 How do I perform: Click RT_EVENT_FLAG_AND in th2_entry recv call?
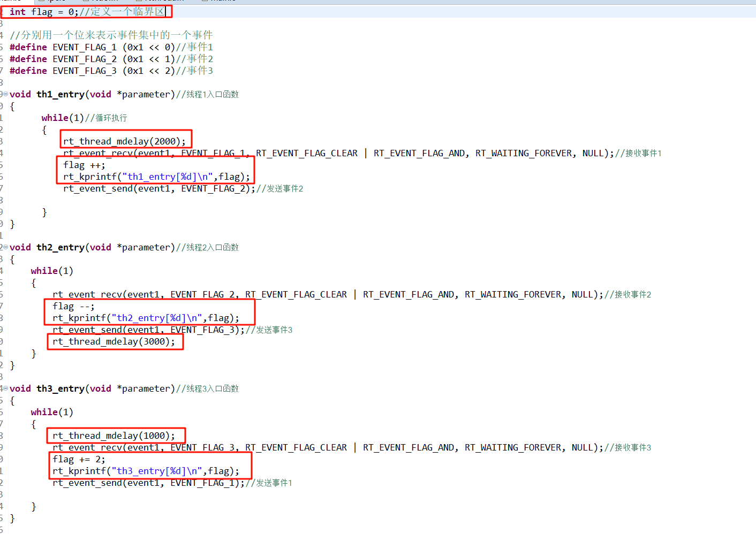pos(408,294)
